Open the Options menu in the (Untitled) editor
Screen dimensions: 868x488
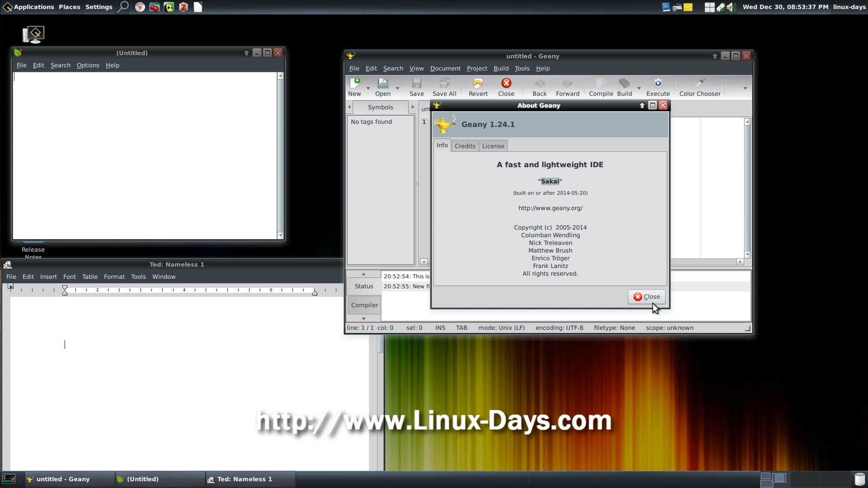click(88, 65)
